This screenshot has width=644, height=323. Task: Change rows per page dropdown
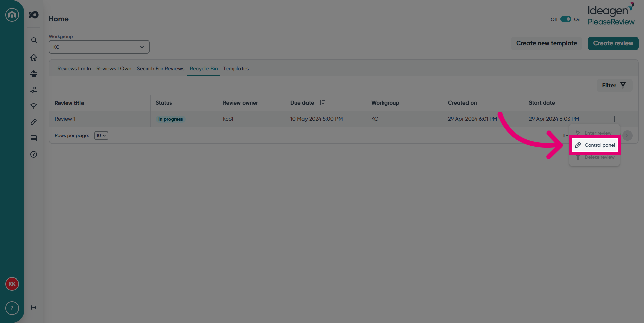pos(101,136)
